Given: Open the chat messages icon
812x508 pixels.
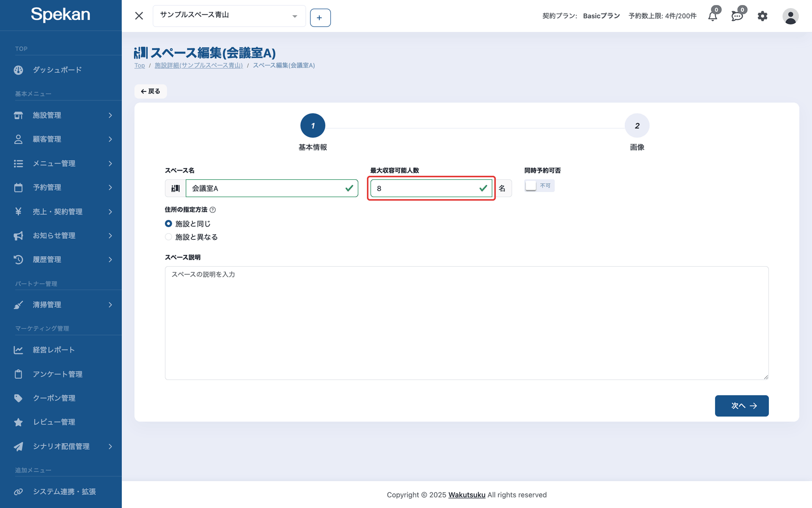Looking at the screenshot, I should click(737, 16).
